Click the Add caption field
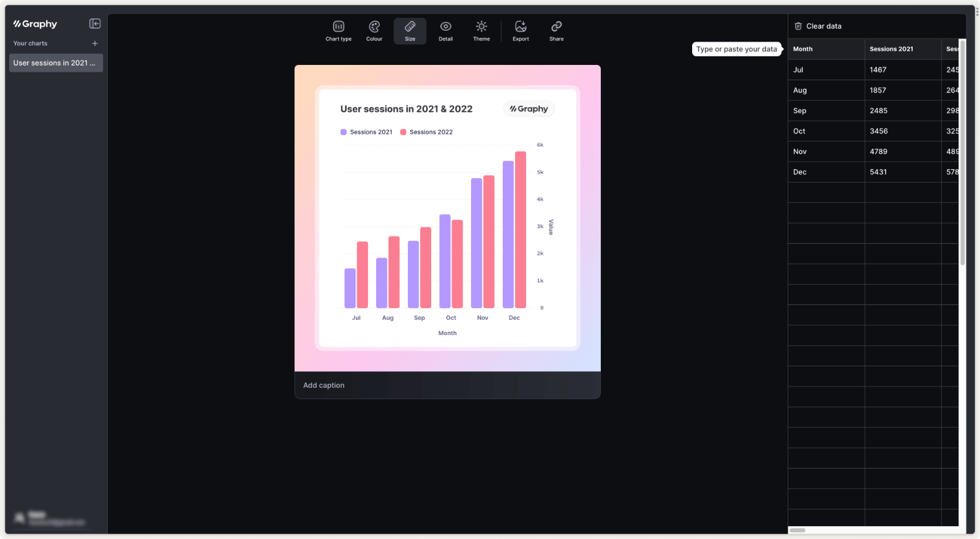980x539 pixels. click(x=447, y=385)
